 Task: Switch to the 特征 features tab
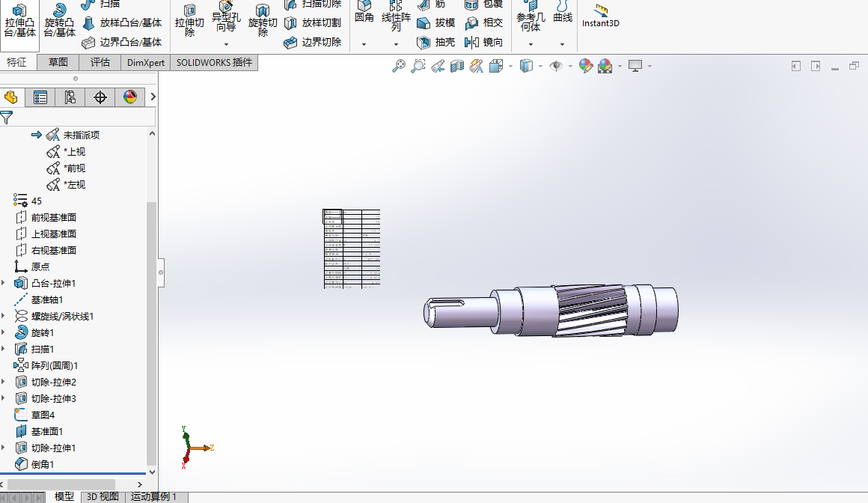(17, 63)
